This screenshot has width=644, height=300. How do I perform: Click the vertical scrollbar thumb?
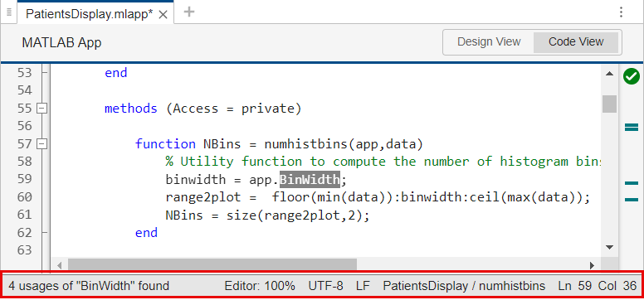609,104
